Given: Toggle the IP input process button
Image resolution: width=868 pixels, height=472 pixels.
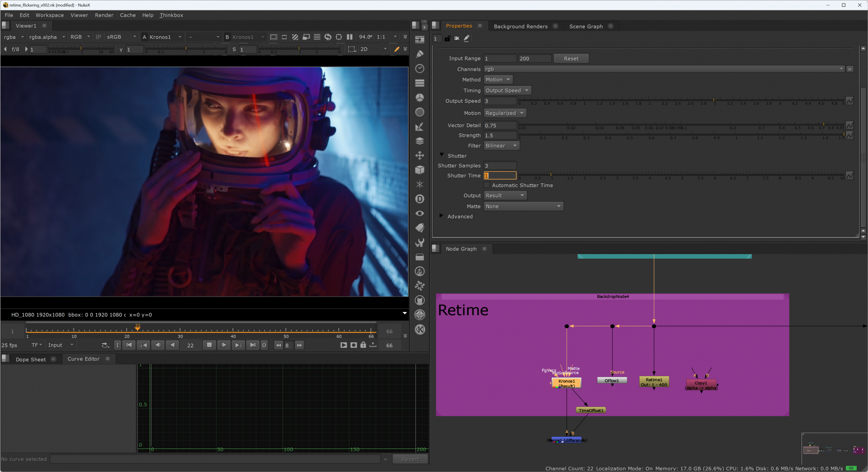Looking at the screenshot, I should coord(98,37).
